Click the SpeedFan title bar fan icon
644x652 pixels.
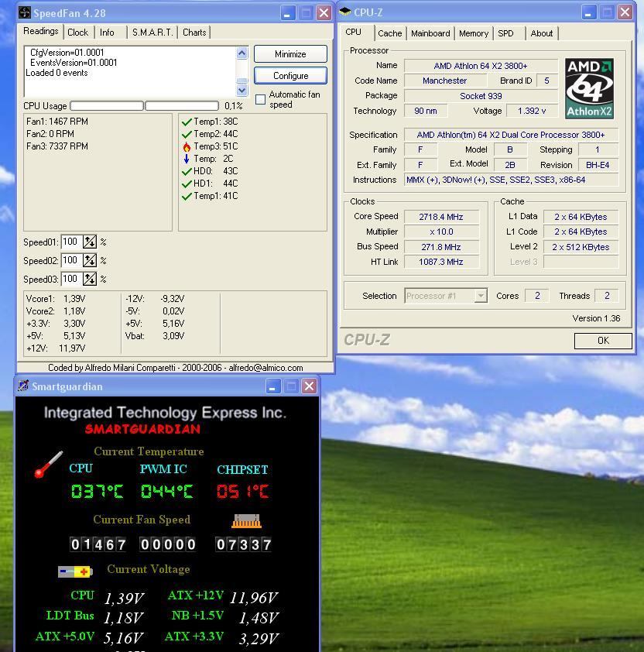(x=25, y=12)
